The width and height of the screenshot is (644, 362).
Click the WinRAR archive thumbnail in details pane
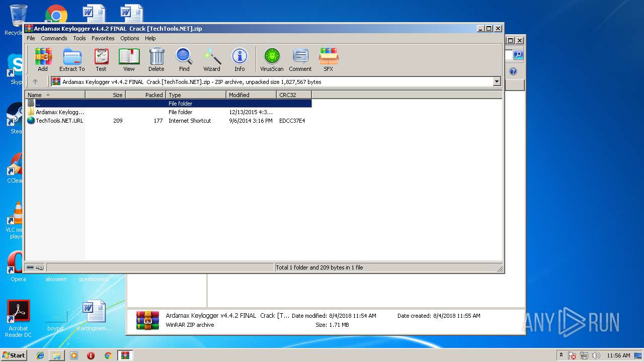click(147, 320)
